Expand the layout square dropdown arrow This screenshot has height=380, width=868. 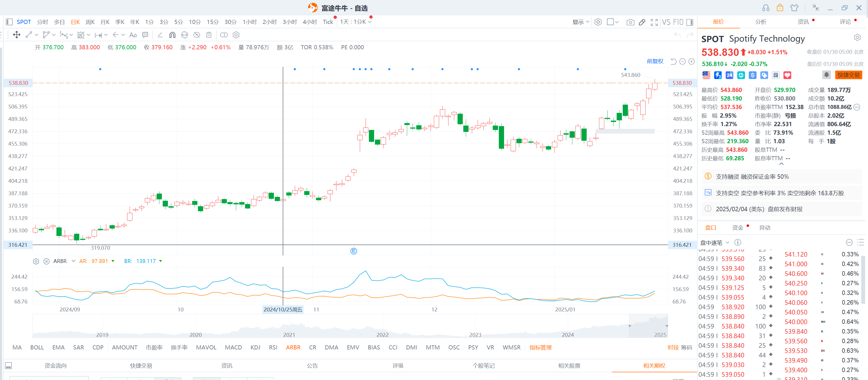[x=617, y=22]
